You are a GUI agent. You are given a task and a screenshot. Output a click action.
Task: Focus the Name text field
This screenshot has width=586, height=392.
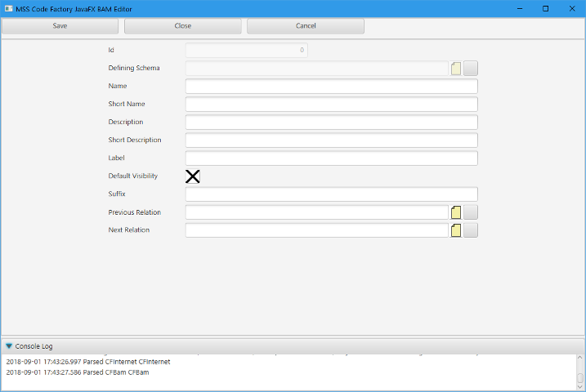click(x=331, y=87)
